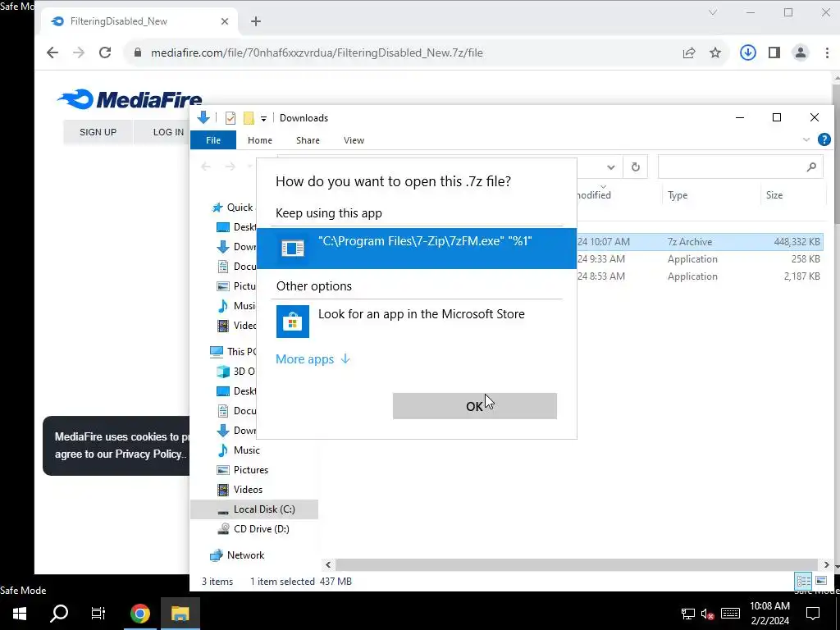Open Task View on the taskbar
Screen dimensions: 840x630
click(x=98, y=614)
